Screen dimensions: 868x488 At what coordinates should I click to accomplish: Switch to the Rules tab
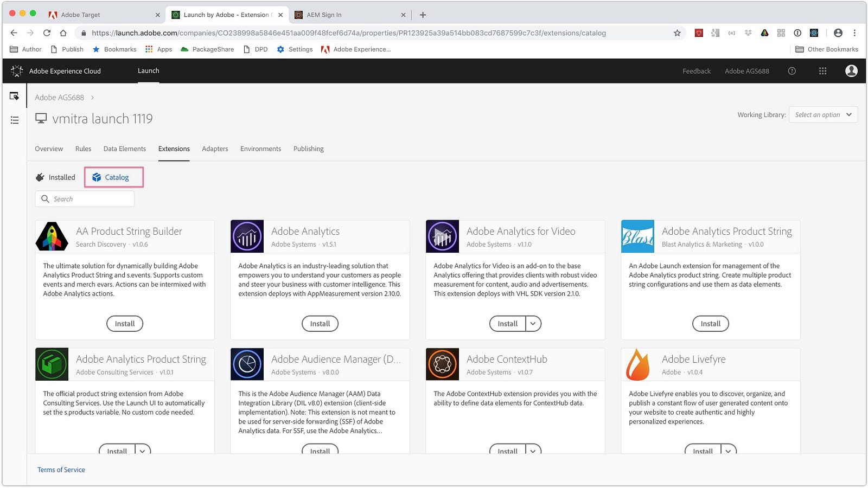[x=83, y=149]
